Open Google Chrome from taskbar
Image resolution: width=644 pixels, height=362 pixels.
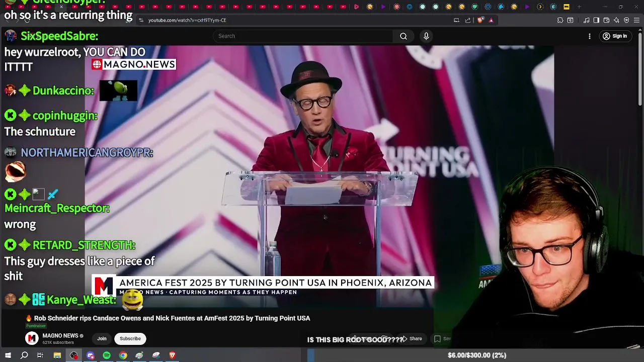point(123,355)
